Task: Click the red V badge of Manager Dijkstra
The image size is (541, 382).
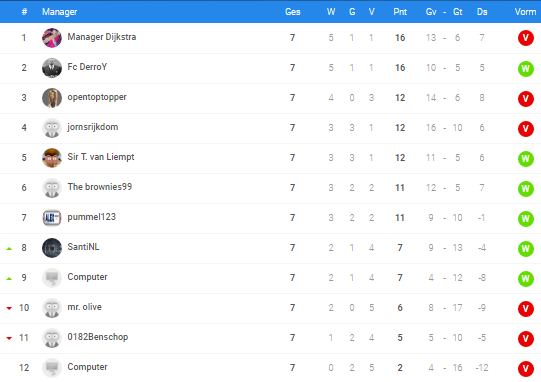Action: (x=525, y=38)
